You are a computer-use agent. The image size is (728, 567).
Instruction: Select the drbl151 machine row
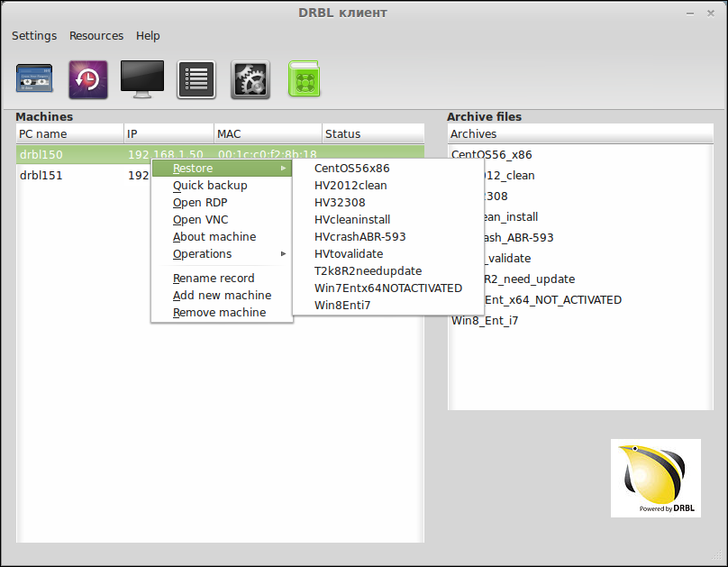84,175
